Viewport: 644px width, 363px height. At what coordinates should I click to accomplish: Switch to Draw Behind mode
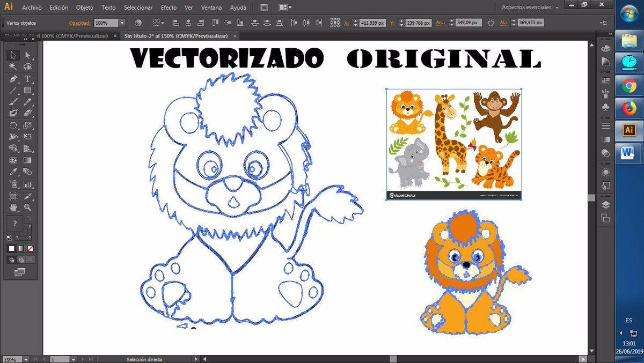pos(20,260)
